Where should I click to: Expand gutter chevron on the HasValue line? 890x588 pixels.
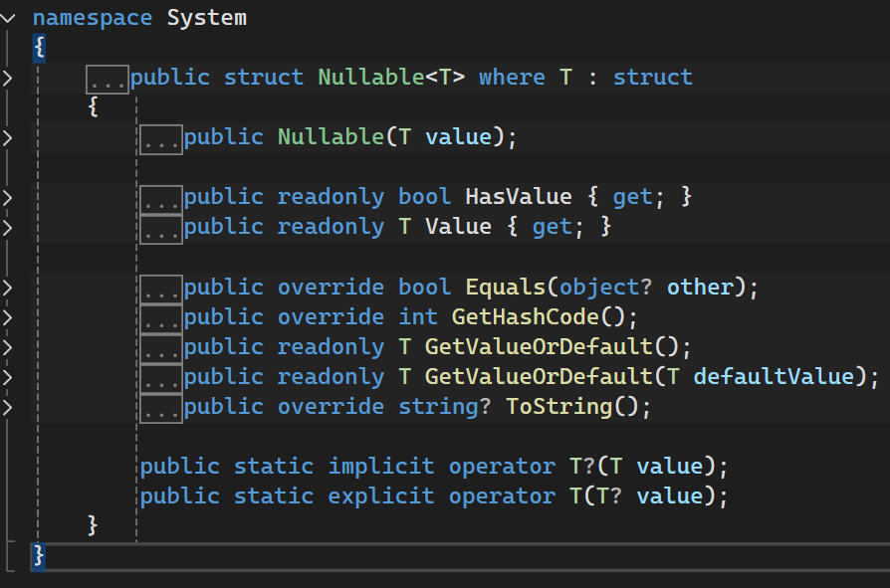coord(9,197)
